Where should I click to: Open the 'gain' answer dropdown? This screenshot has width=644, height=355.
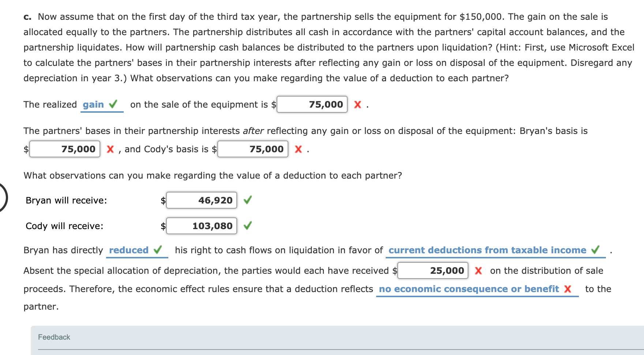(93, 104)
